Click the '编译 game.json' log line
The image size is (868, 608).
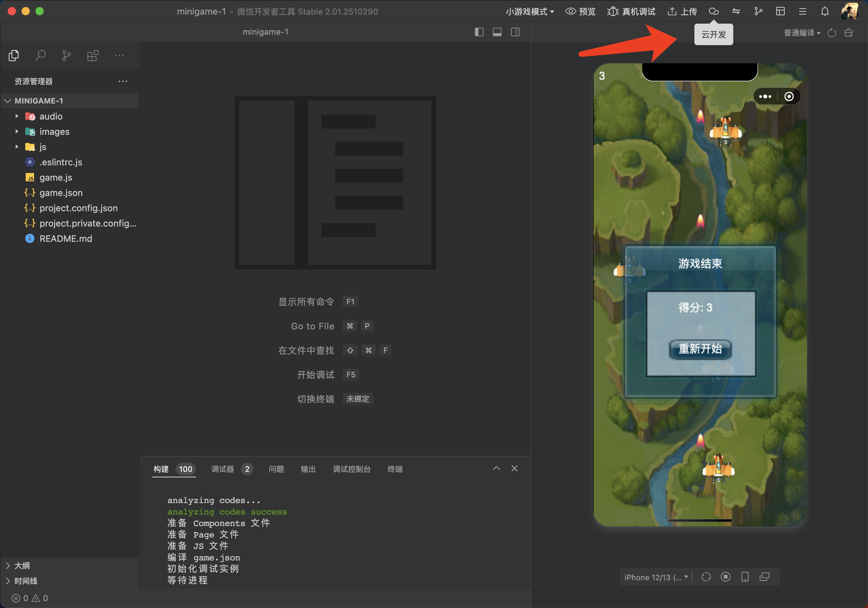pyautogui.click(x=204, y=557)
